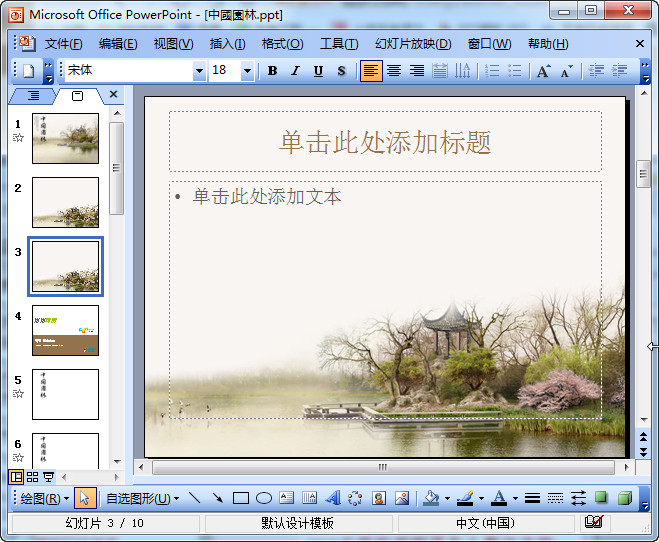The height and width of the screenshot is (542, 659).
Task: Click the increase font size icon
Action: [x=543, y=71]
